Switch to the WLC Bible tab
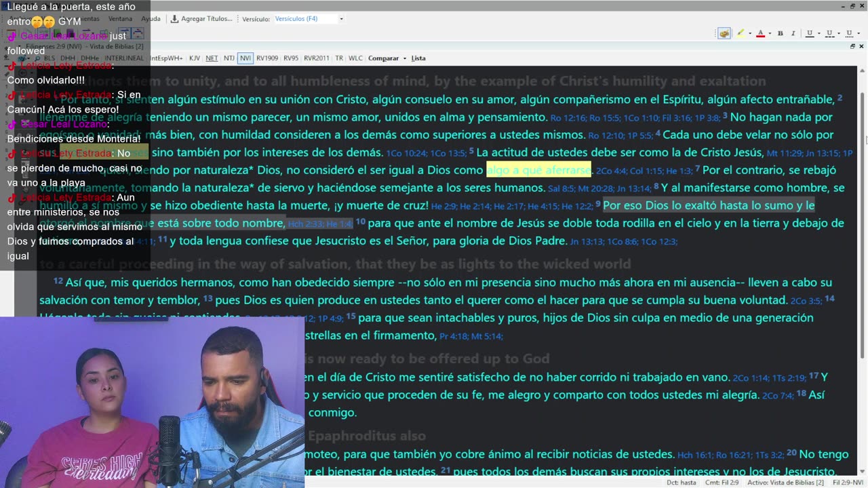Screen dimensions: 868x488 pos(355,58)
